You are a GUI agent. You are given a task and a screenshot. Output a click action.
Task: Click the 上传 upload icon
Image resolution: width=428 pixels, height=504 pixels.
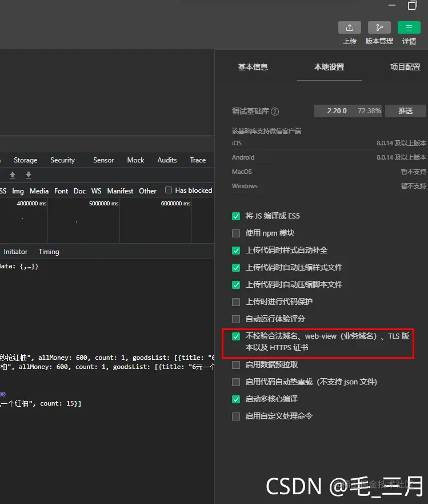(x=349, y=27)
